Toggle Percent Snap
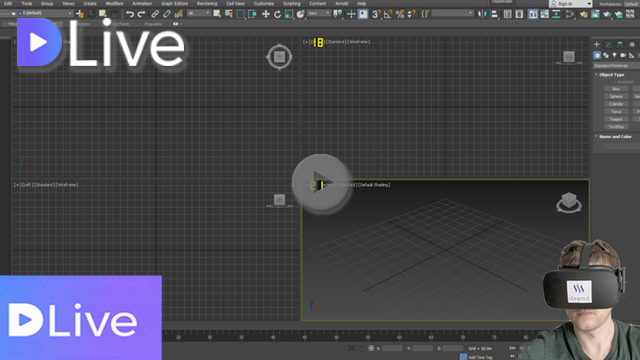Screen dimensions: 640x360 [400, 14]
